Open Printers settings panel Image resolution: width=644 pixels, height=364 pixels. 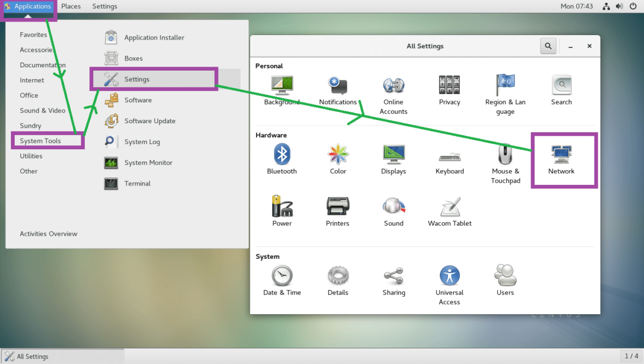tap(337, 211)
